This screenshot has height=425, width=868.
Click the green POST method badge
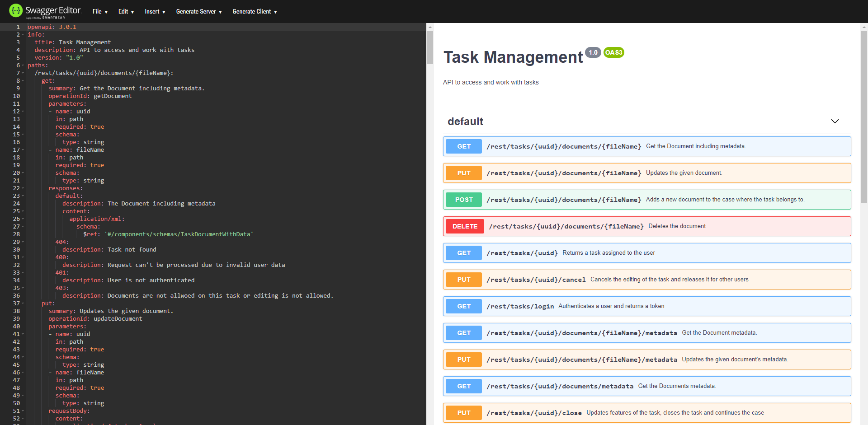(463, 199)
